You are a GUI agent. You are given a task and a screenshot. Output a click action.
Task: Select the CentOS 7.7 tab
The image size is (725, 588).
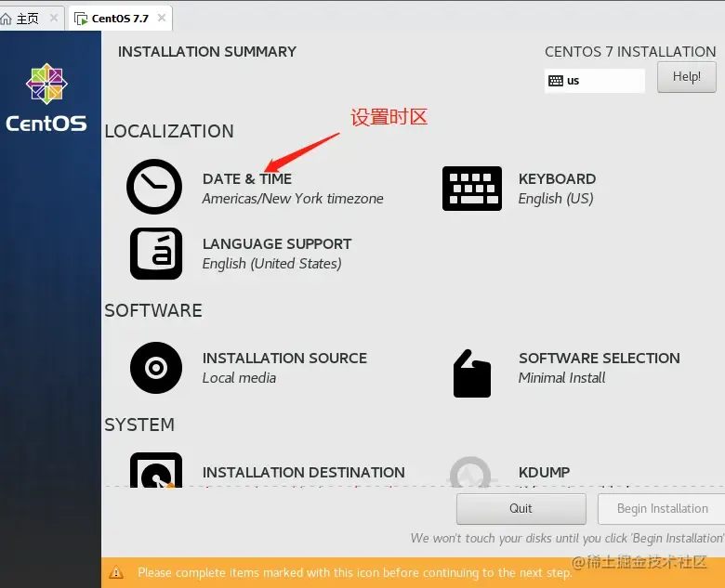(120, 19)
